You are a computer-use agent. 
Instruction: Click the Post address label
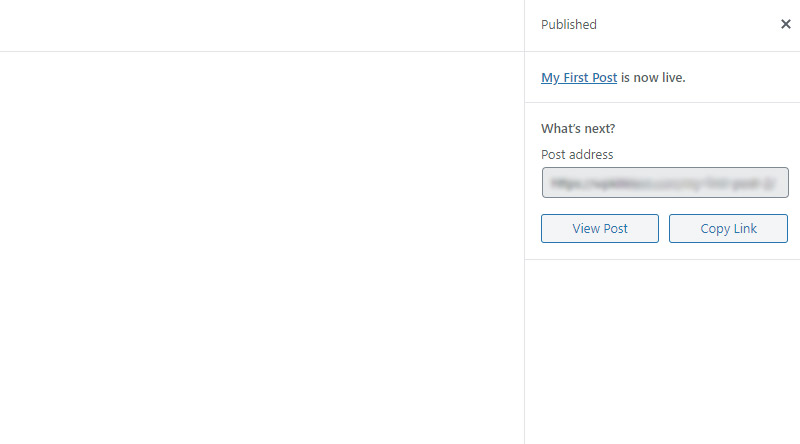click(577, 155)
